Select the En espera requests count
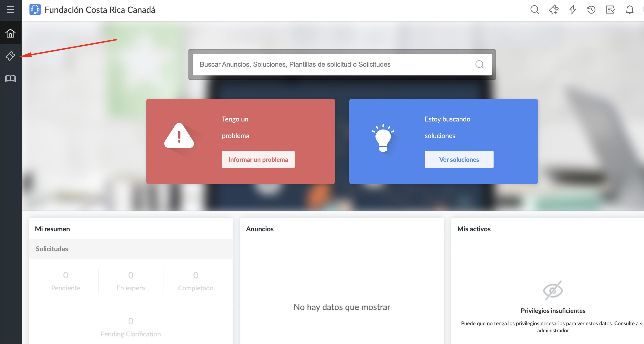The width and height of the screenshot is (644, 344). [x=130, y=281]
